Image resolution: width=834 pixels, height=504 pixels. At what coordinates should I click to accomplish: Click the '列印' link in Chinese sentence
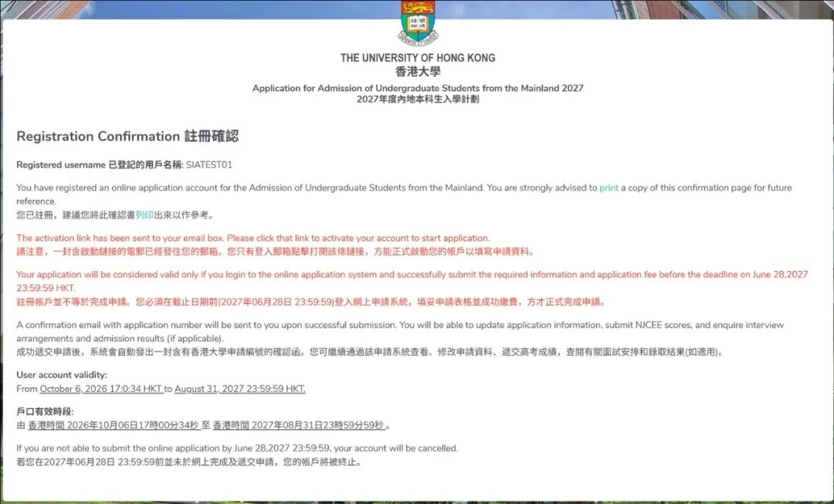point(144,215)
